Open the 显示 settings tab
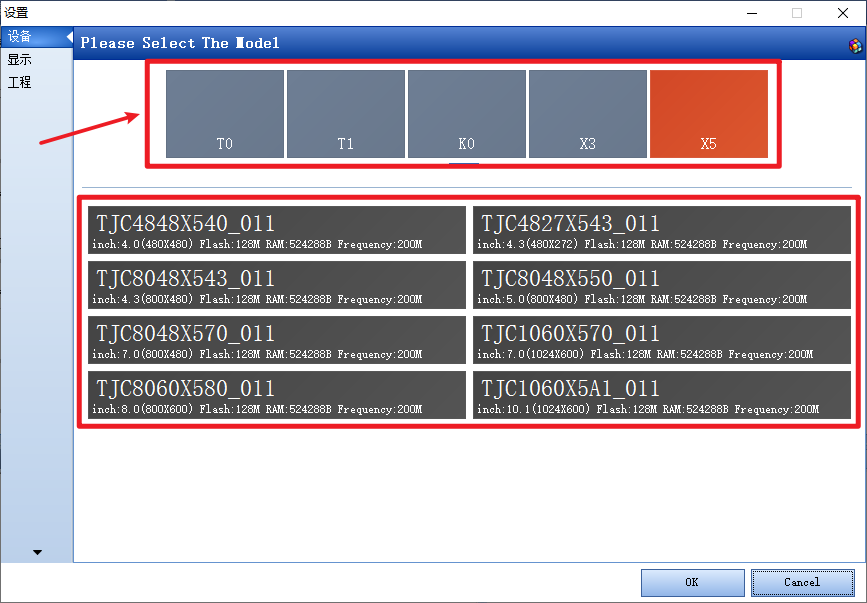 36,59
